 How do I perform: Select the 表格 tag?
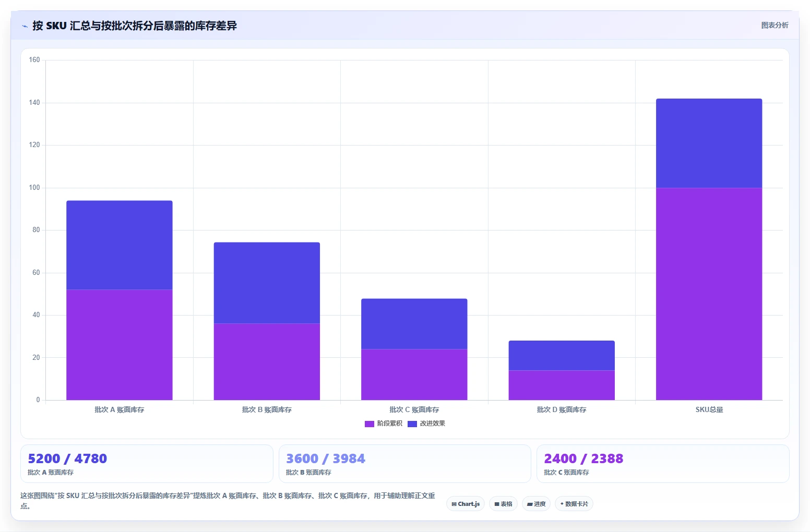coord(503,504)
